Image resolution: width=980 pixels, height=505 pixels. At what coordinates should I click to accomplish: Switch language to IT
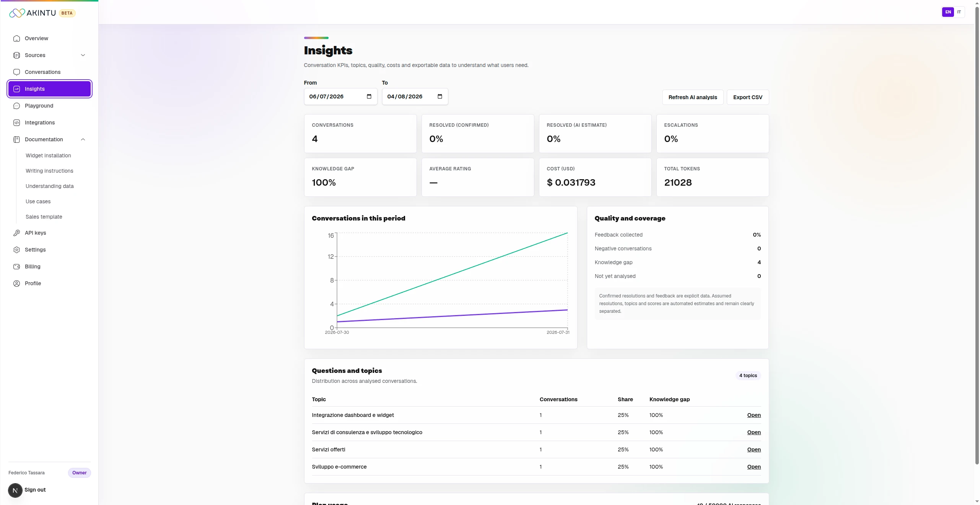959,12
